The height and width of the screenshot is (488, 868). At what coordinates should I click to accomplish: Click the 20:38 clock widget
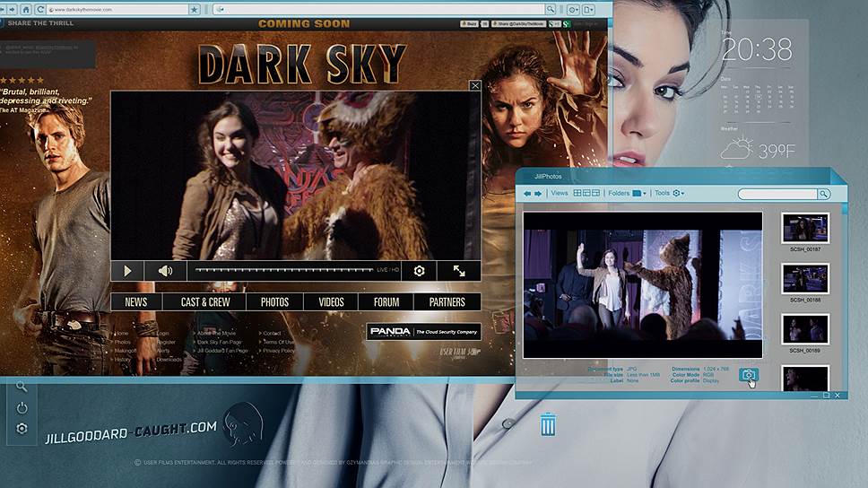point(757,49)
